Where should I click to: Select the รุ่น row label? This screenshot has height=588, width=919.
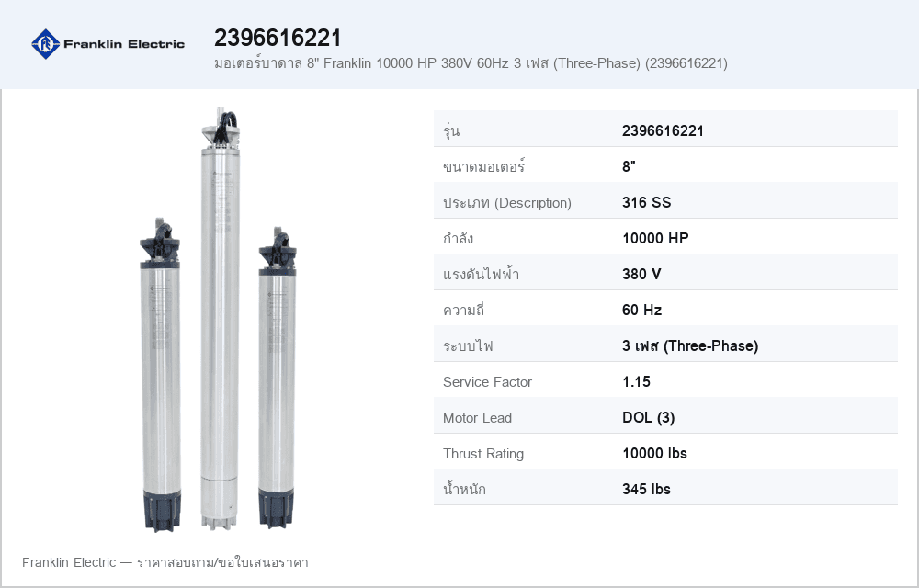[x=451, y=130]
